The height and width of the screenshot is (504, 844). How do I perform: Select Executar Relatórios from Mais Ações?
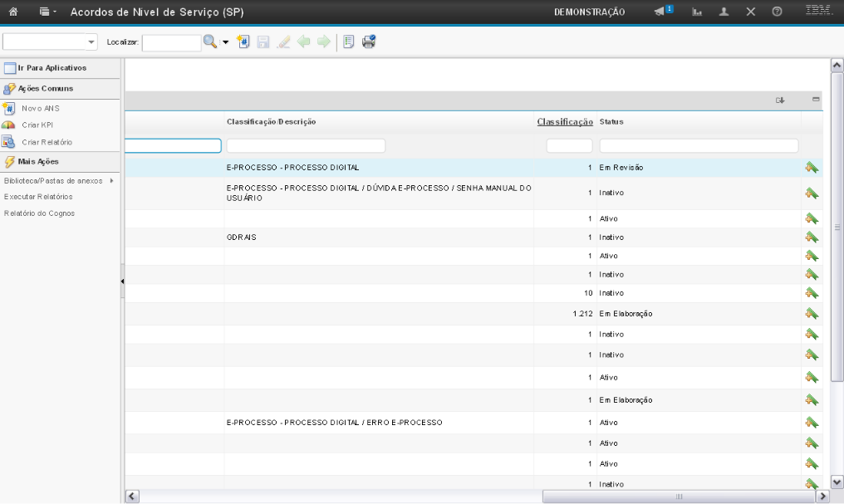38,197
